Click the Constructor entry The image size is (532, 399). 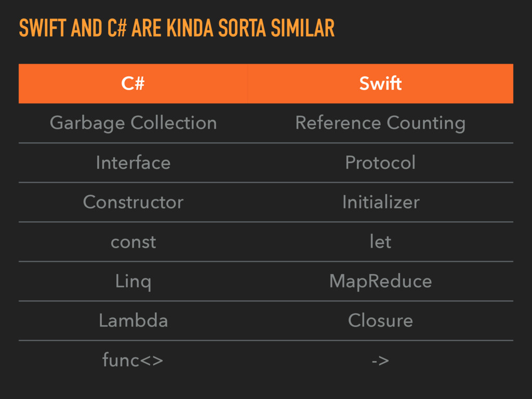click(x=133, y=202)
